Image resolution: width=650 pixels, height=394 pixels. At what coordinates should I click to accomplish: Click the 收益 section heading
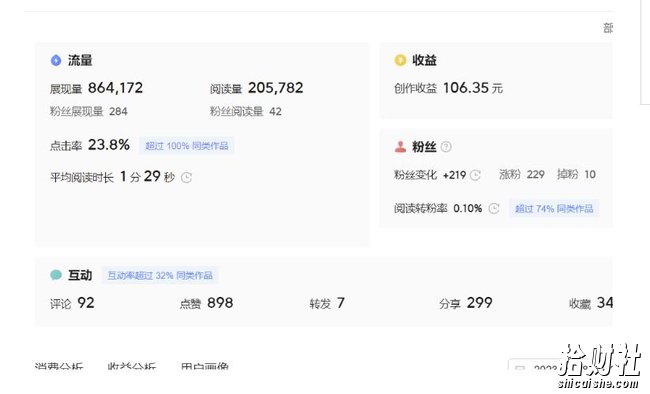[x=424, y=61]
